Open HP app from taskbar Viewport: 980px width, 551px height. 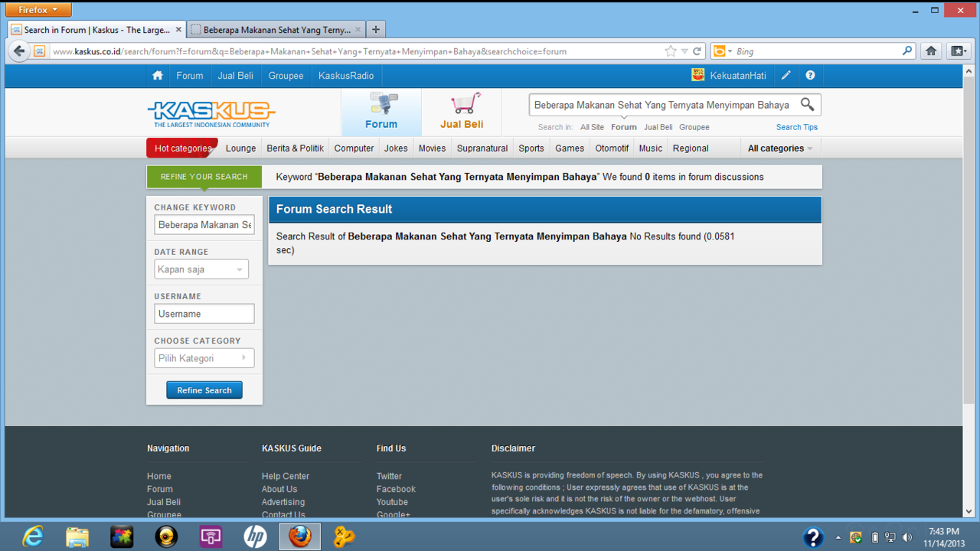coord(255,536)
